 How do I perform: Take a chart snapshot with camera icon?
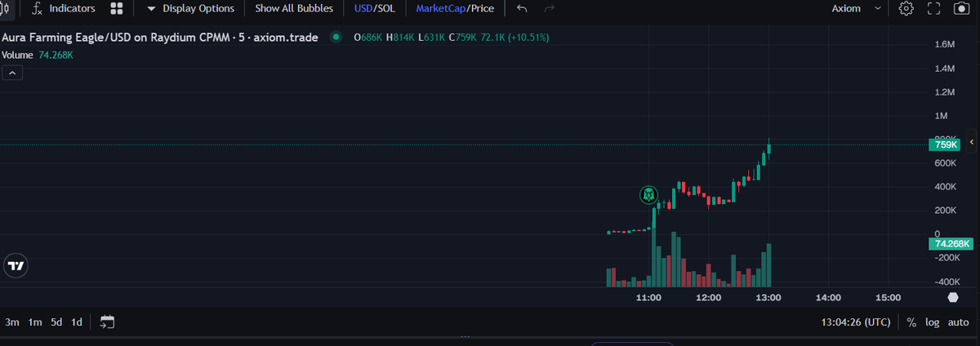961,8
